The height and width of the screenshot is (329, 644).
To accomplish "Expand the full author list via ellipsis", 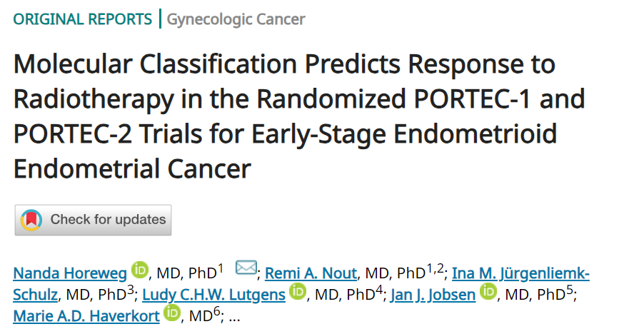I will tap(234, 315).
